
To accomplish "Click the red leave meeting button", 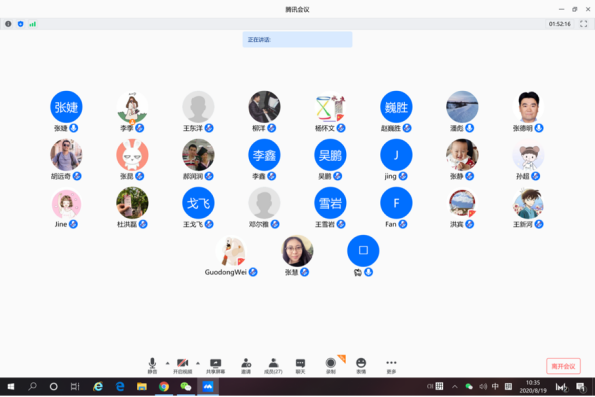I will [x=563, y=366].
